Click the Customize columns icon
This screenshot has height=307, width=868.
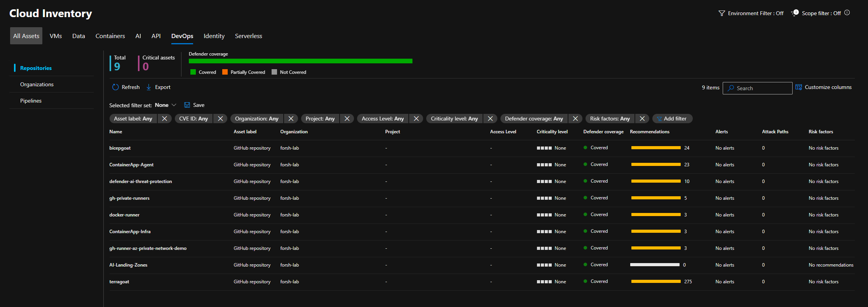coord(798,87)
